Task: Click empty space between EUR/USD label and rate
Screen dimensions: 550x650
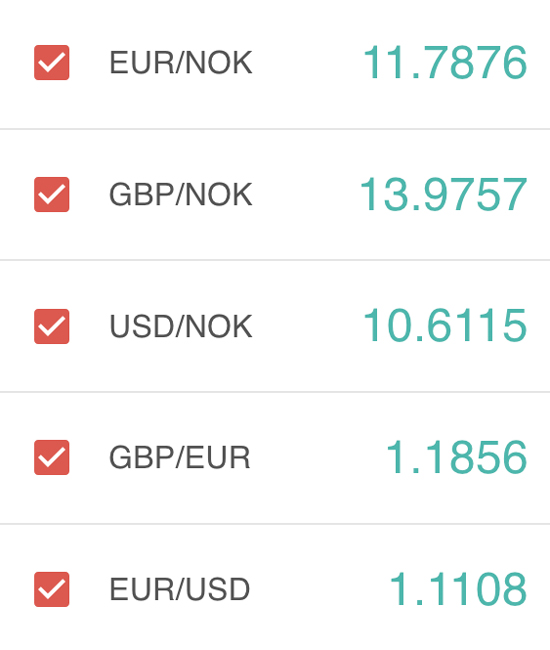Action: click(319, 589)
